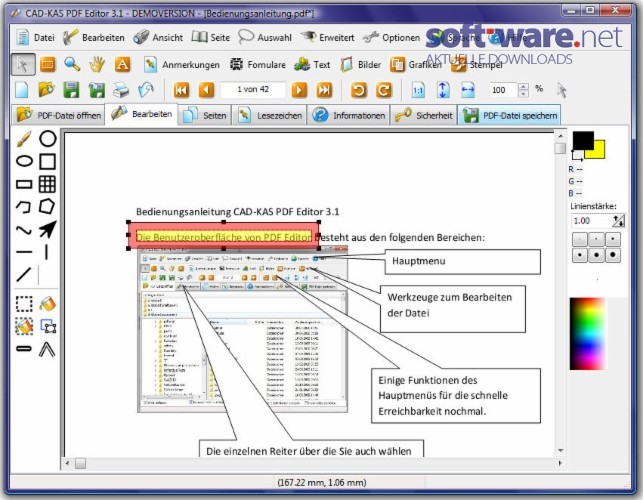This screenshot has width=643, height=500.
Task: Click the open folder icon
Action: pyautogui.click(x=46, y=90)
